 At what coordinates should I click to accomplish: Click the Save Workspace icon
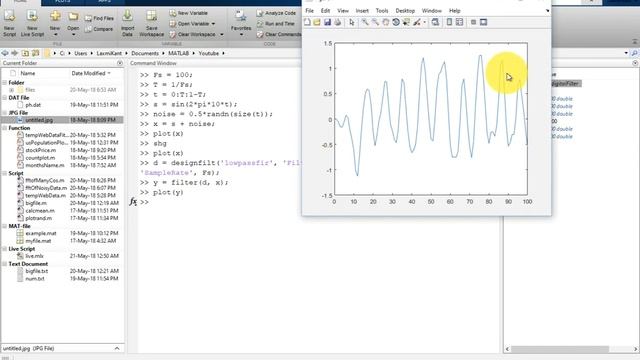151,17
